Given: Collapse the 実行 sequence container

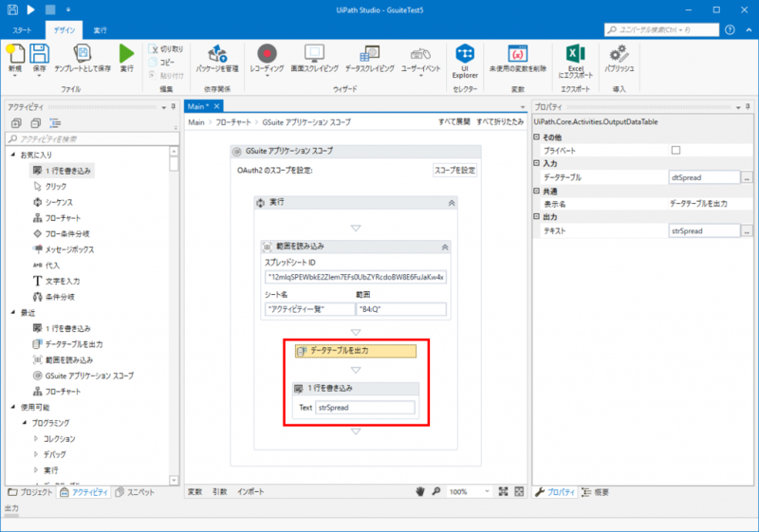Looking at the screenshot, I should pyautogui.click(x=452, y=203).
